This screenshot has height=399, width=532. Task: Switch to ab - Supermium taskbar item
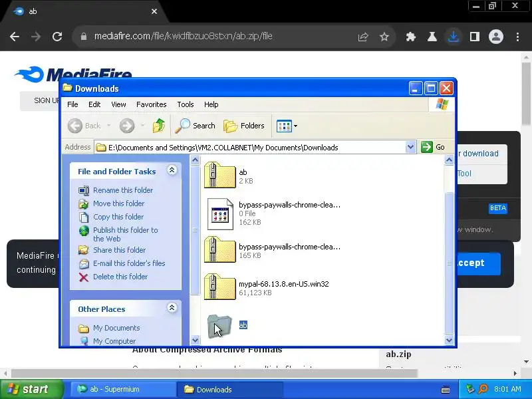coord(123,389)
